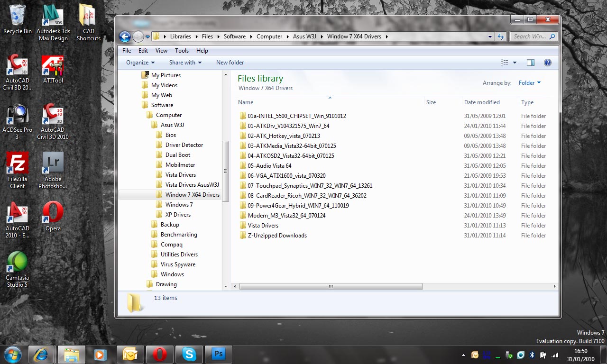Click the horizontal scrollbar thumb in file list

pos(331,286)
